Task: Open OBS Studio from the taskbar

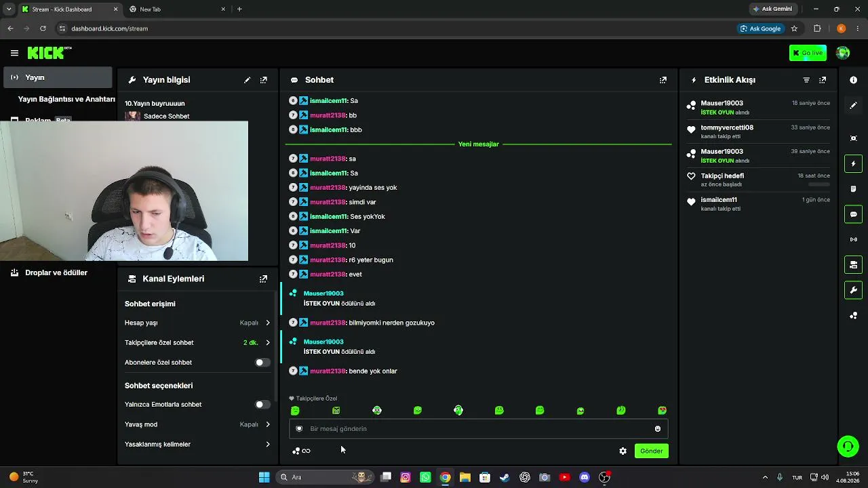Action: point(604,477)
